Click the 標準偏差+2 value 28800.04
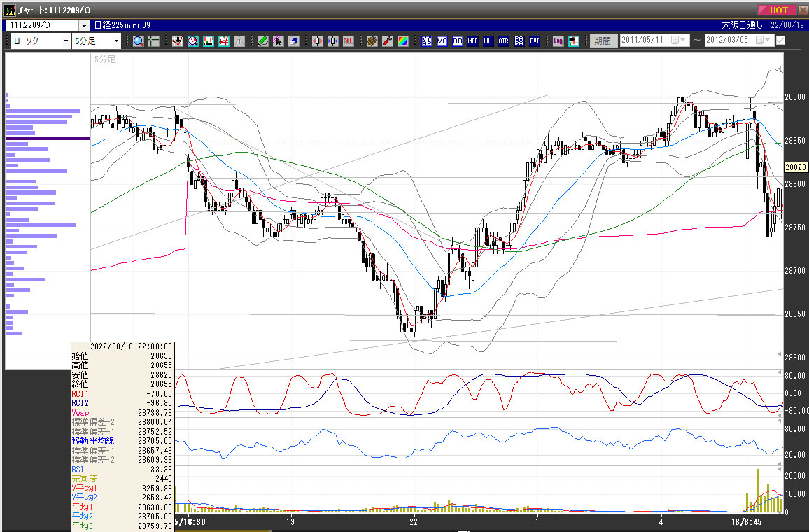The image size is (809, 532). (x=155, y=422)
